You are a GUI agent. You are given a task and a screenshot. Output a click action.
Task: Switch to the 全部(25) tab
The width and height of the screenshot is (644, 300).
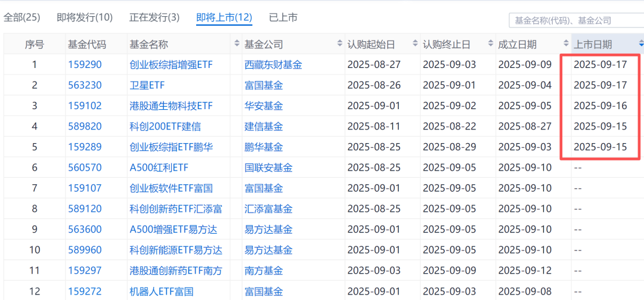22,17
